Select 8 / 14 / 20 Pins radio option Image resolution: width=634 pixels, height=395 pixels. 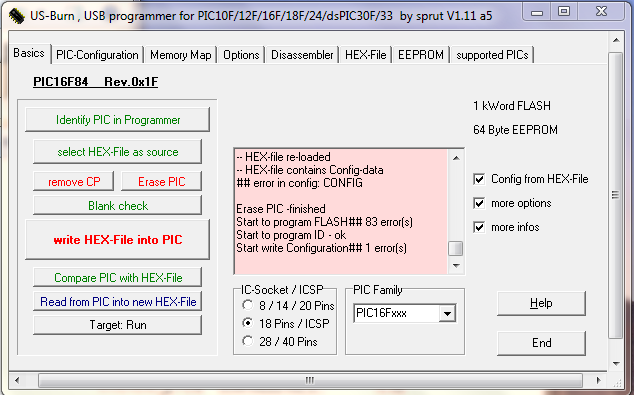pos(247,305)
